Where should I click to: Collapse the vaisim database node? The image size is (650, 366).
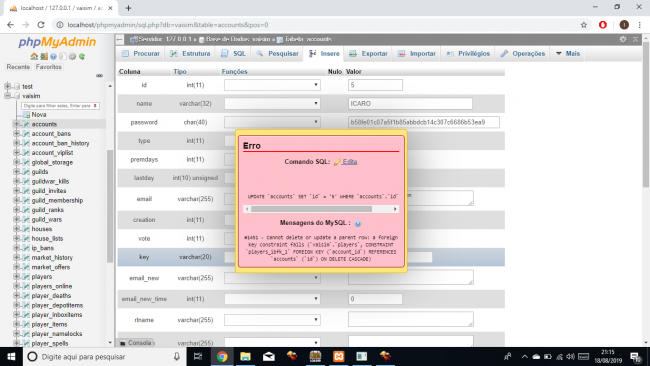pyautogui.click(x=7, y=96)
